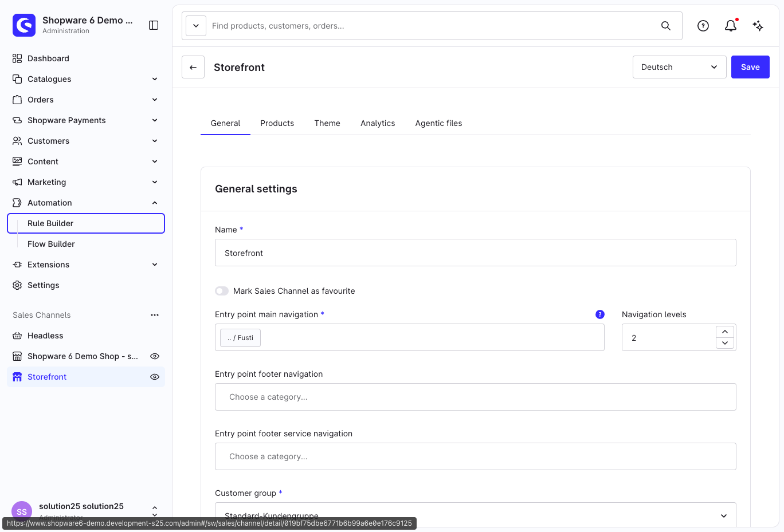Open the search type dropdown arrow

pyautogui.click(x=196, y=26)
